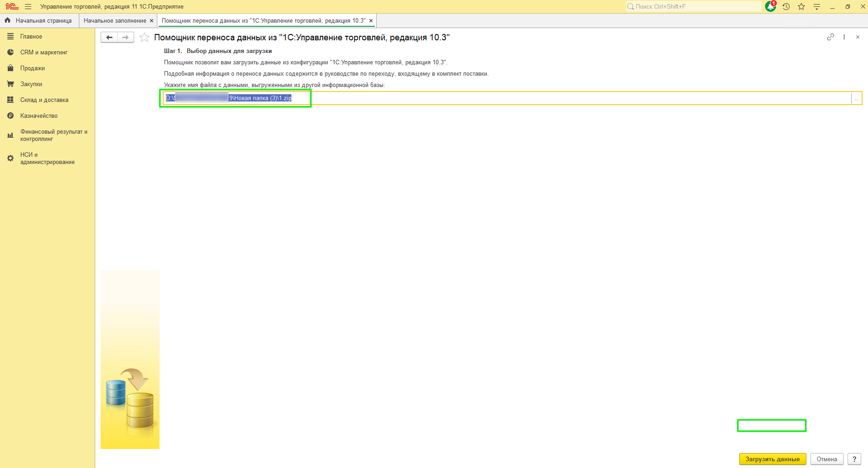Click the "Шаг 1. Выбор данных для загрузки" heading
868x468 pixels.
click(x=218, y=51)
